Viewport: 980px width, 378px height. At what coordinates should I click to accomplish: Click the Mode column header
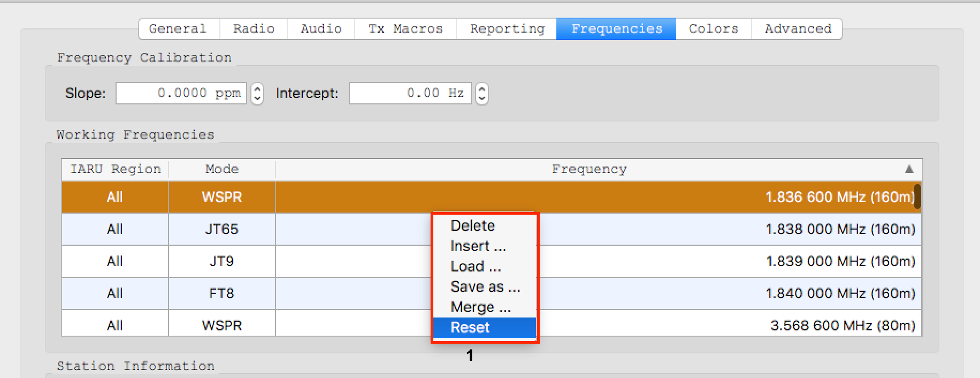coord(222,169)
